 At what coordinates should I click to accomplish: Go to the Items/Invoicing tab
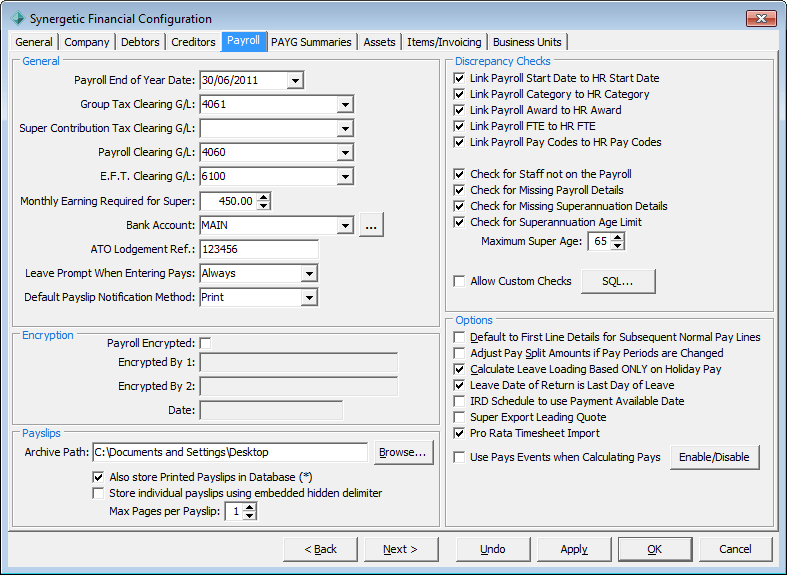pyautogui.click(x=444, y=42)
